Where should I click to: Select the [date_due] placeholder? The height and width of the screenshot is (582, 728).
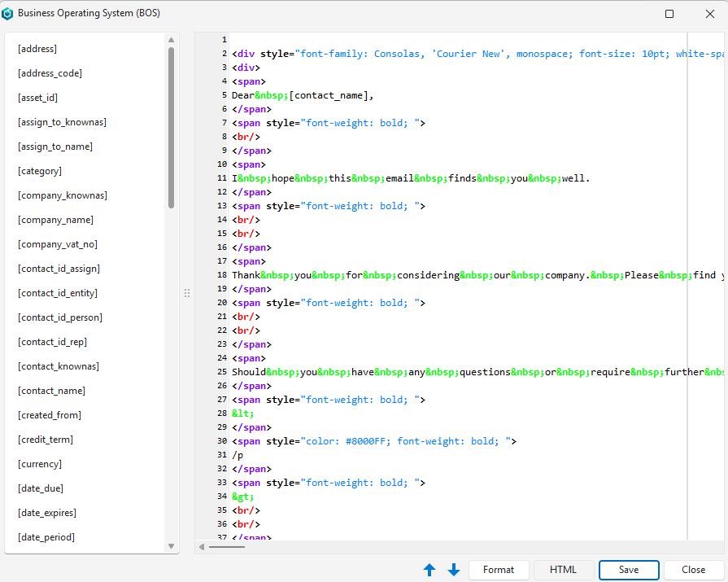click(x=41, y=488)
